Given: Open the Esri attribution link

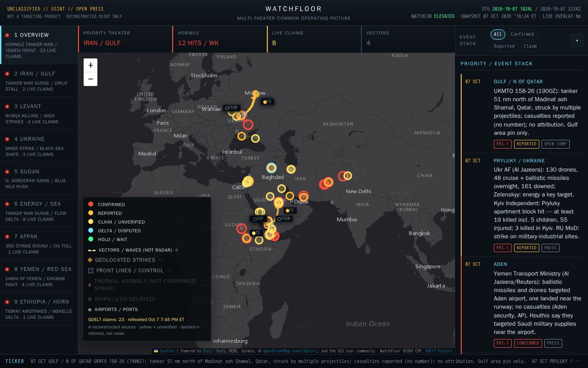Looking at the screenshot, I should [x=207, y=351].
